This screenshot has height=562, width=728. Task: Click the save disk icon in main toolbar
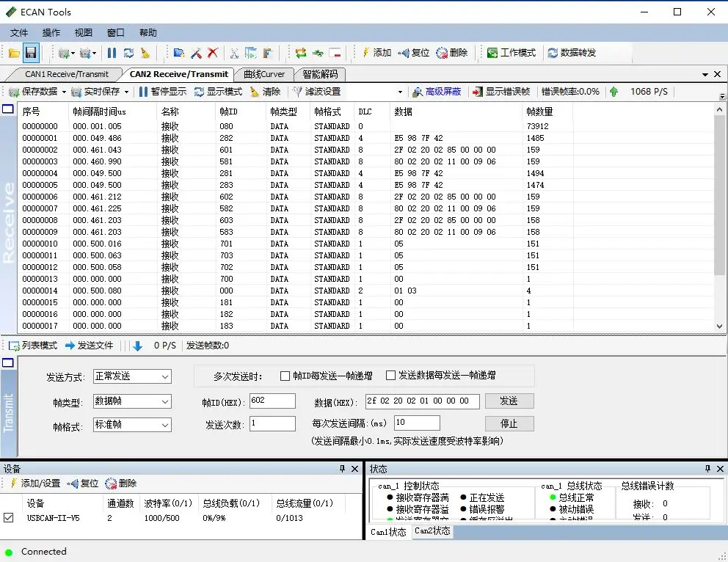[31, 53]
